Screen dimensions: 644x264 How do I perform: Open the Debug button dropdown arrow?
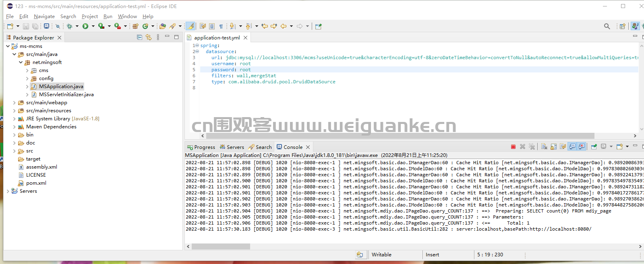[x=77, y=26]
